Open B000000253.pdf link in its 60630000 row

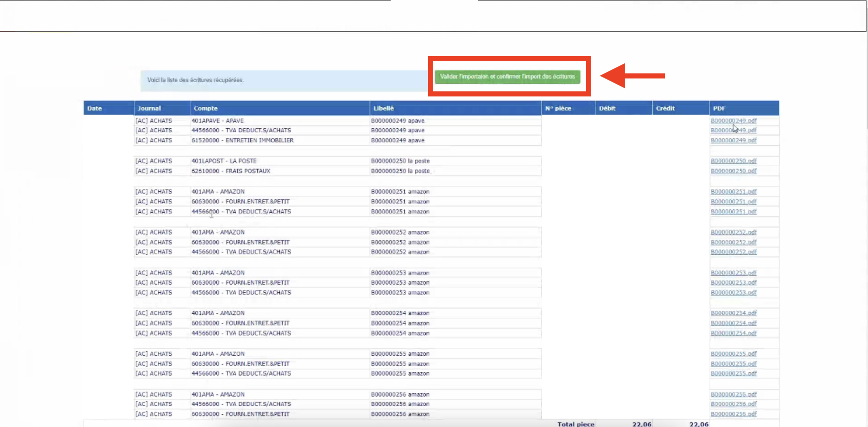[733, 282]
